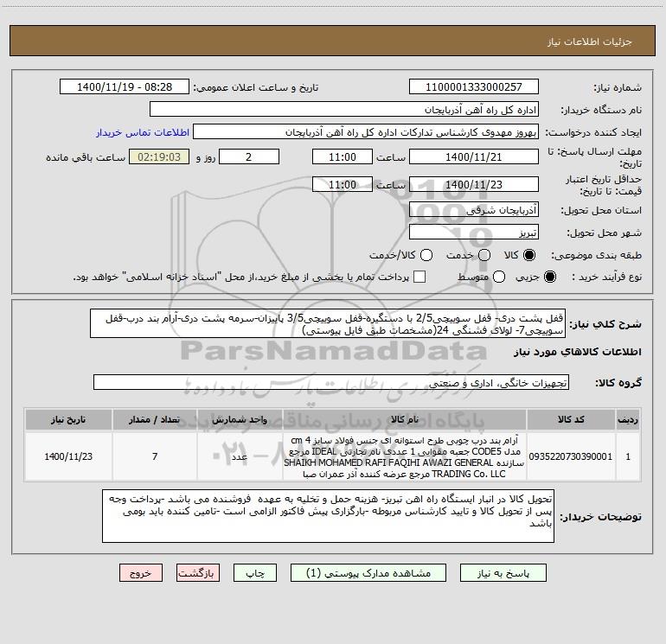The image size is (666, 644).
Task: Click the شماره نیاز field 1100001333000257
Action: (474, 86)
